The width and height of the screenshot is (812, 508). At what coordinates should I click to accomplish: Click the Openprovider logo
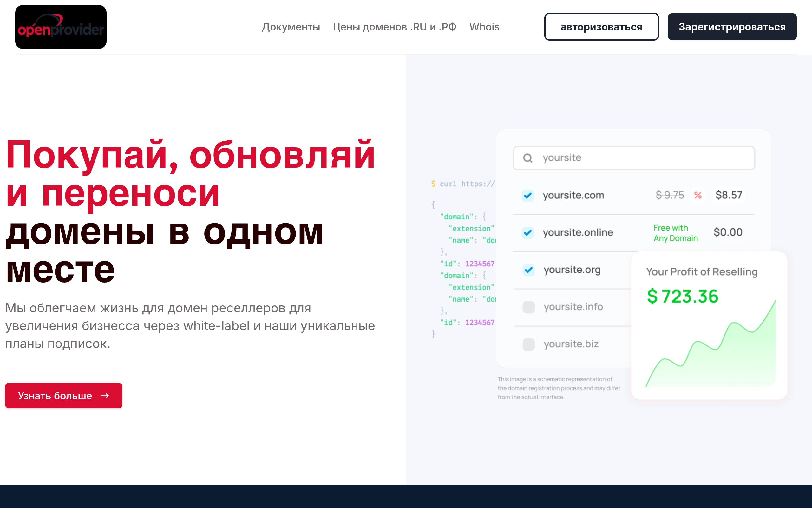coord(61,27)
